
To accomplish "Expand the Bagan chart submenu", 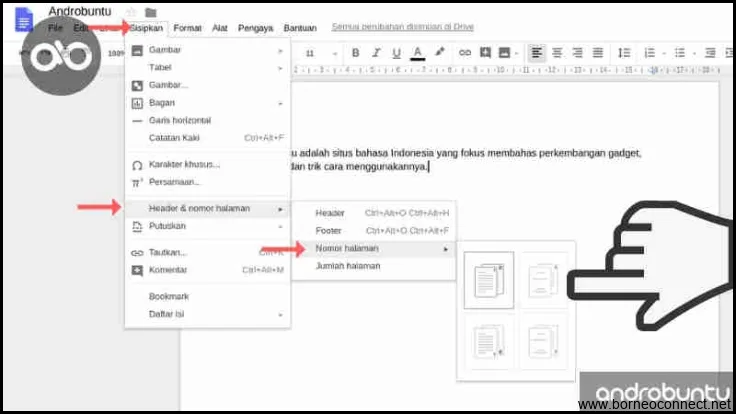I will pyautogui.click(x=207, y=103).
